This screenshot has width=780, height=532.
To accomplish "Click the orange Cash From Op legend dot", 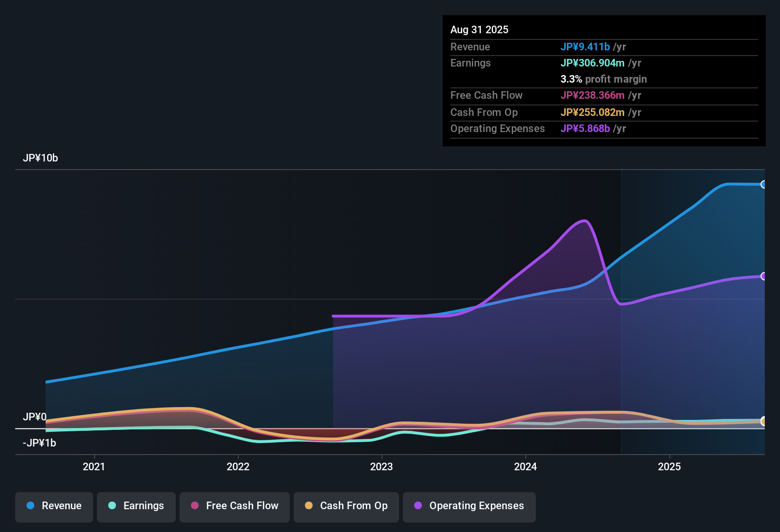I will pyautogui.click(x=309, y=505).
